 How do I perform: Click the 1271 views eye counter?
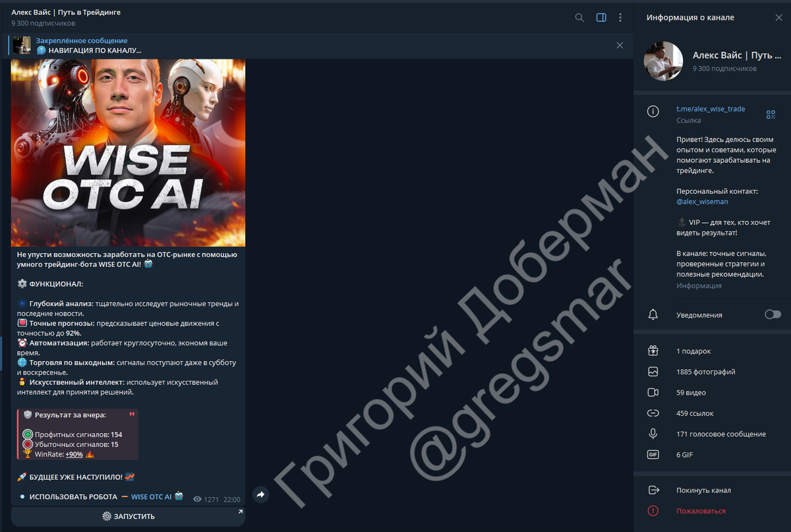[206, 500]
